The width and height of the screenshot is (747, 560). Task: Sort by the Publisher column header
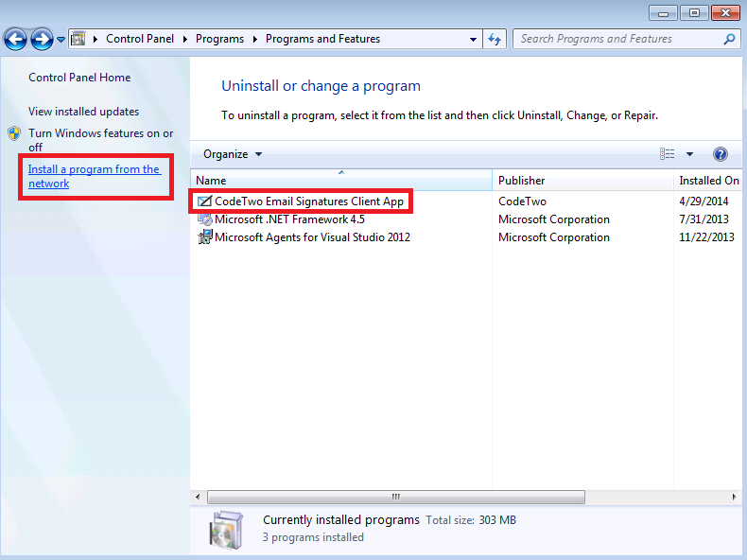pyautogui.click(x=582, y=180)
